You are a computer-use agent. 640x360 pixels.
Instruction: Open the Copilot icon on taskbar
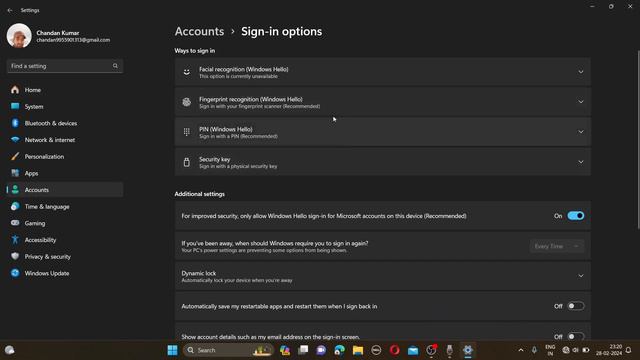285,350
